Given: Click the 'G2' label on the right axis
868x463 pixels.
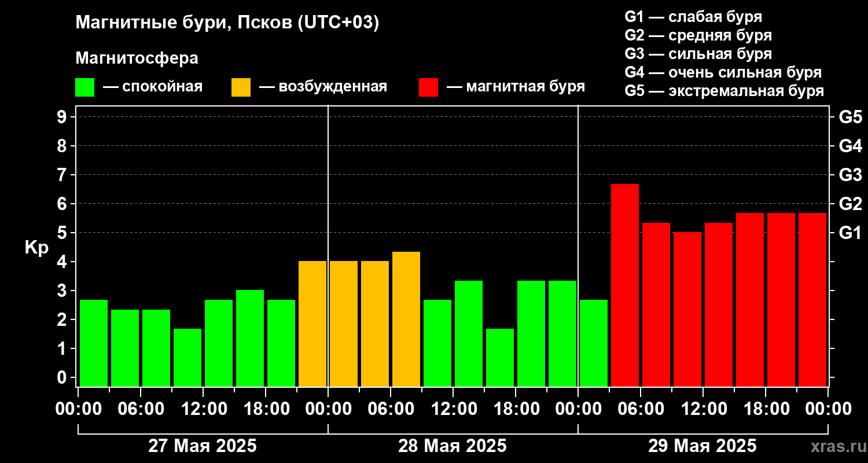Looking at the screenshot, I should pos(851,204).
